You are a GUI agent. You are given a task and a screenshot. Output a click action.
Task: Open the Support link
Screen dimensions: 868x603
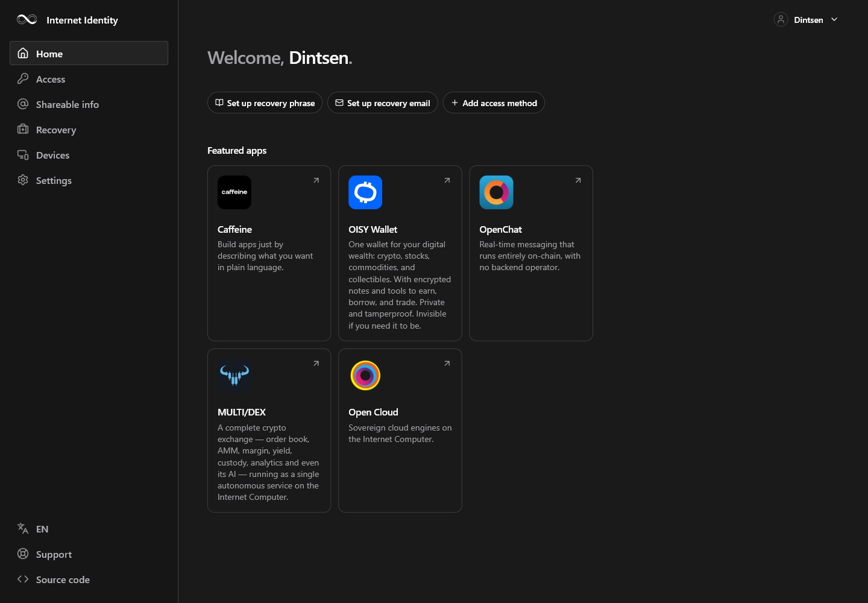89,554
